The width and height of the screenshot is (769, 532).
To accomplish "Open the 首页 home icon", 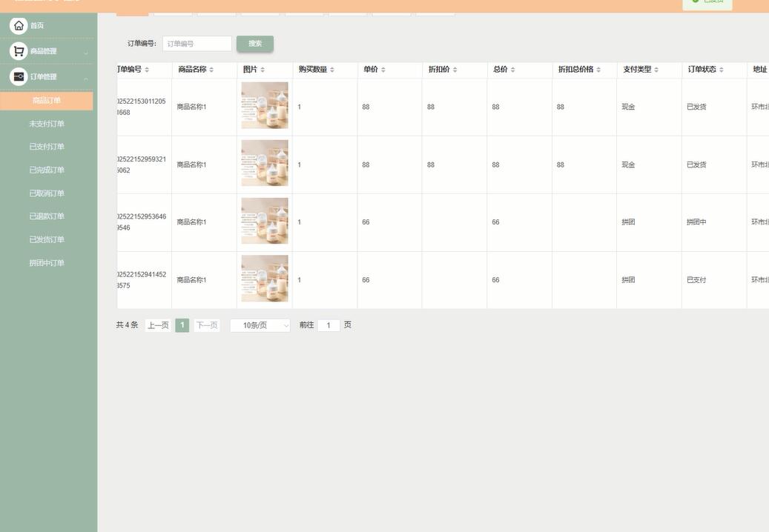I will pyautogui.click(x=19, y=25).
